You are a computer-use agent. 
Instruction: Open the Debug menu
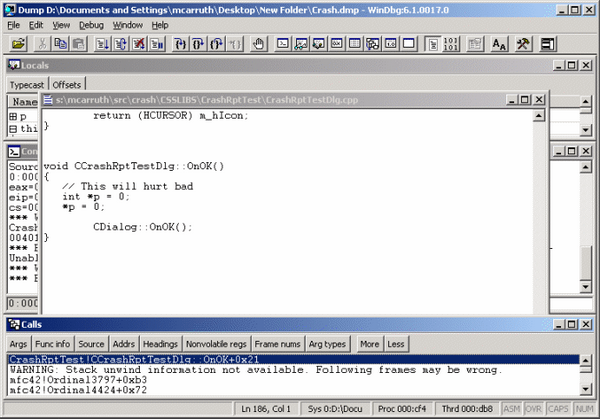coord(91,25)
